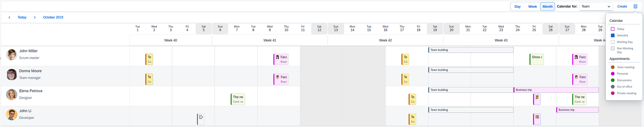
Task: Click the Create button
Action: (622, 6)
